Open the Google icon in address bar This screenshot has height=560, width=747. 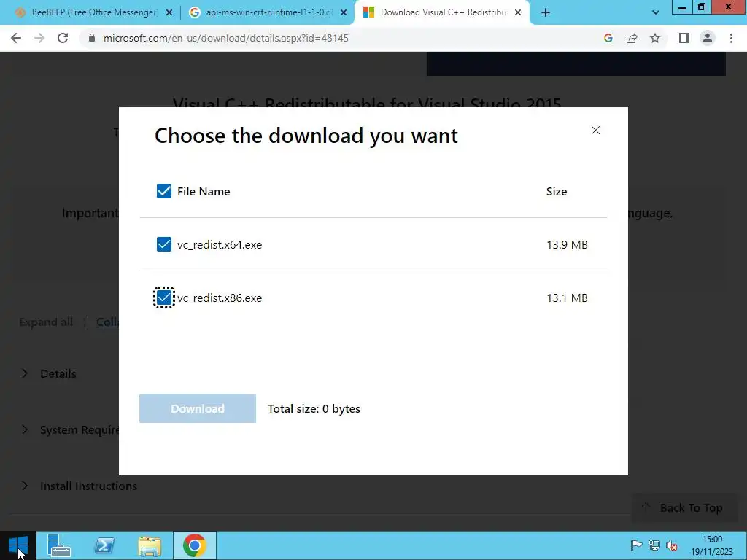608,38
